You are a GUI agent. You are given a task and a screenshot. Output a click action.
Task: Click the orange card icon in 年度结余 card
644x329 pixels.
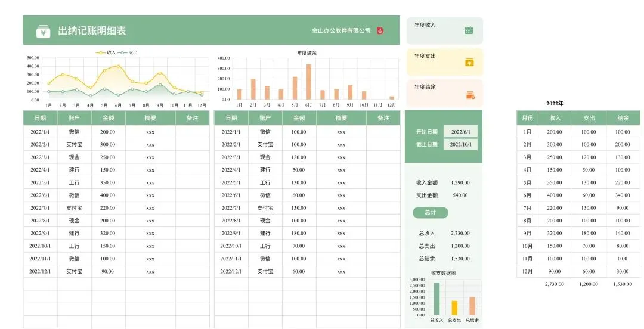coord(470,95)
